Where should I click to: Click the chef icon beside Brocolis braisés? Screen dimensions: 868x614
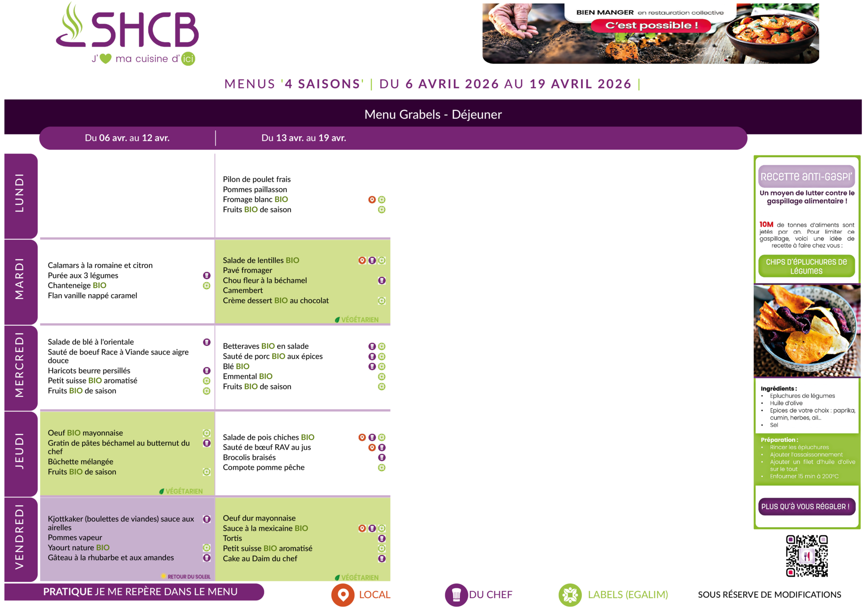tap(382, 458)
